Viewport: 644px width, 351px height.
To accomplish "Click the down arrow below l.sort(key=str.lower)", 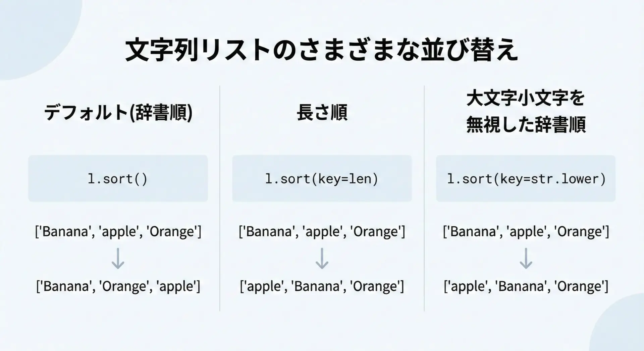I will 526,258.
